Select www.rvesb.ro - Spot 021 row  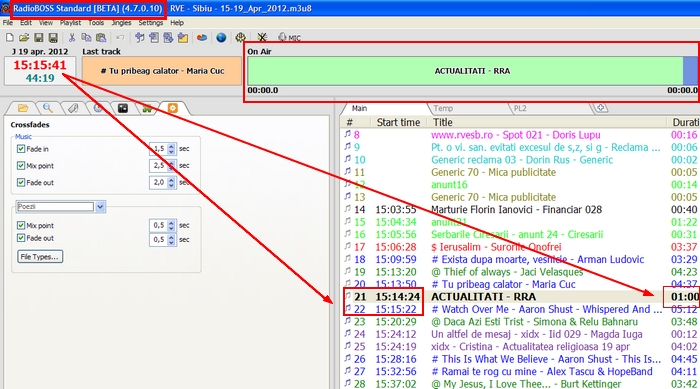(x=521, y=135)
